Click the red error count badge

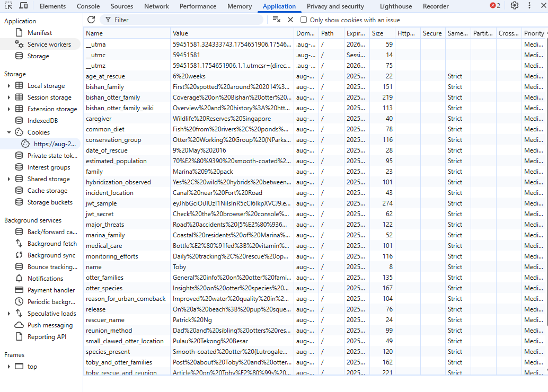point(495,6)
